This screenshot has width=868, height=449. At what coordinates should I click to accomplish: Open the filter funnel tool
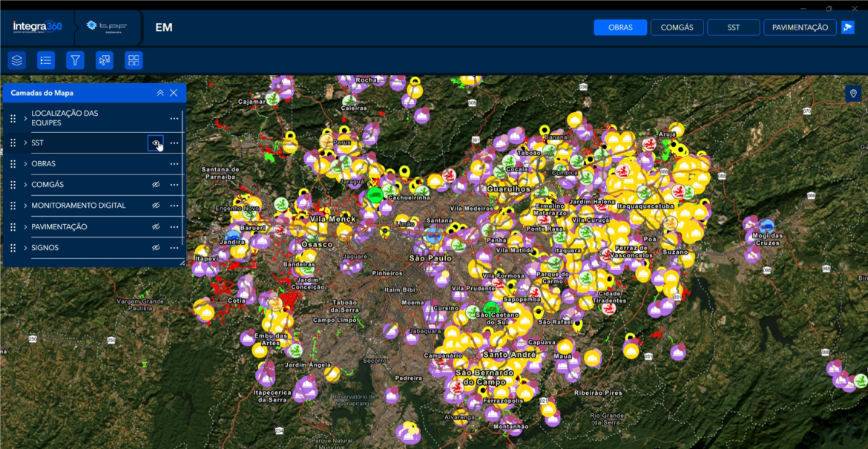(x=75, y=60)
